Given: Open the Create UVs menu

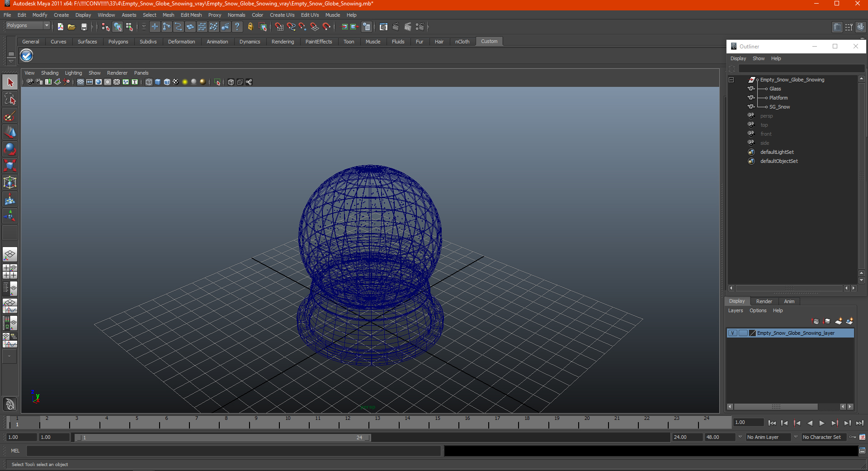Looking at the screenshot, I should coord(282,15).
